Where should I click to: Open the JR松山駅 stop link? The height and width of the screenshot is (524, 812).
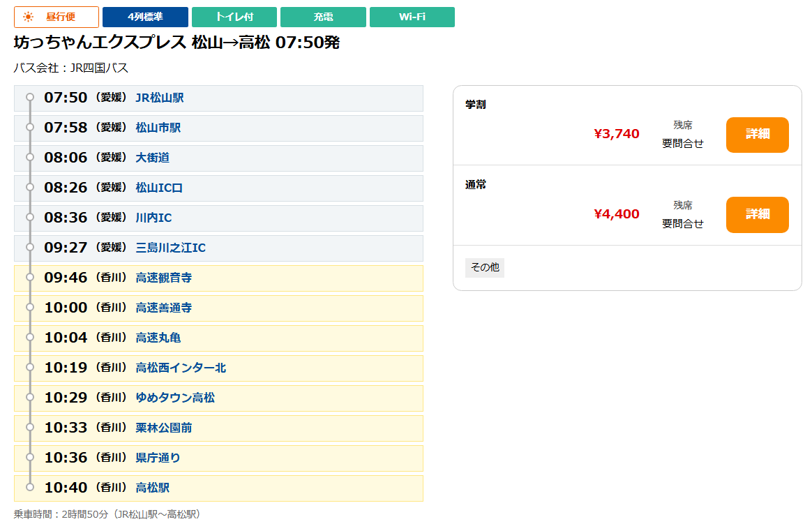coord(160,98)
